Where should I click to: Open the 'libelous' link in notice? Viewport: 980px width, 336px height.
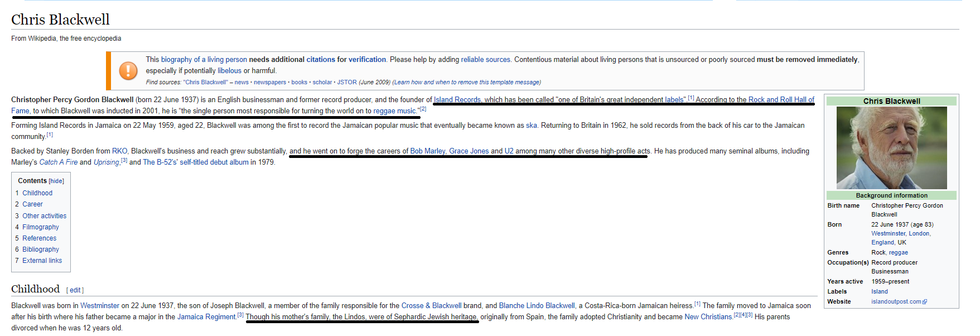click(x=229, y=71)
